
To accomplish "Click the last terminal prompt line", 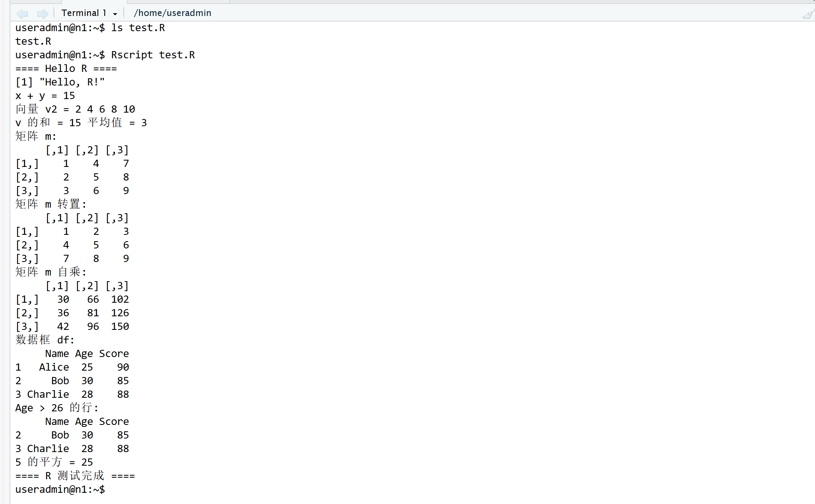I will [60, 489].
